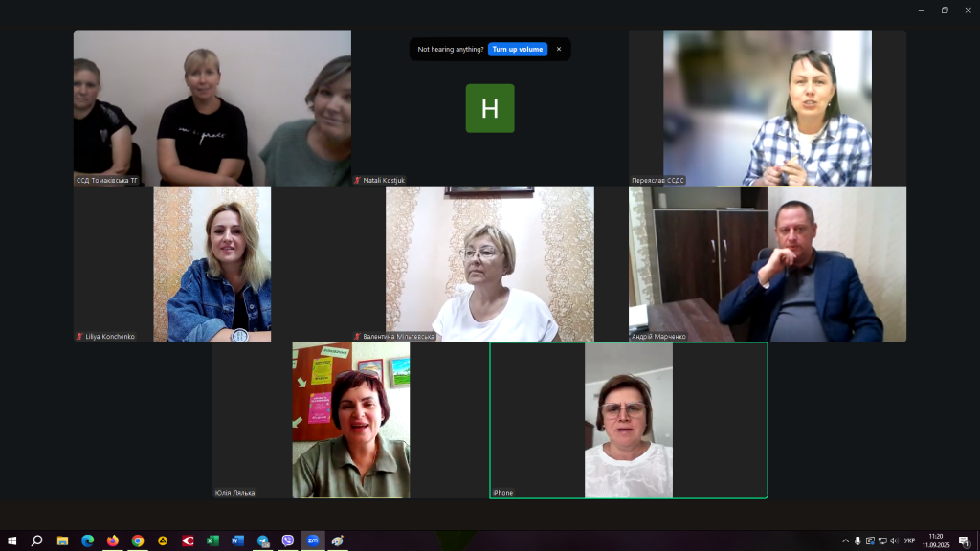Switch to Viber in the taskbar
This screenshot has height=551, width=980.
(x=288, y=540)
